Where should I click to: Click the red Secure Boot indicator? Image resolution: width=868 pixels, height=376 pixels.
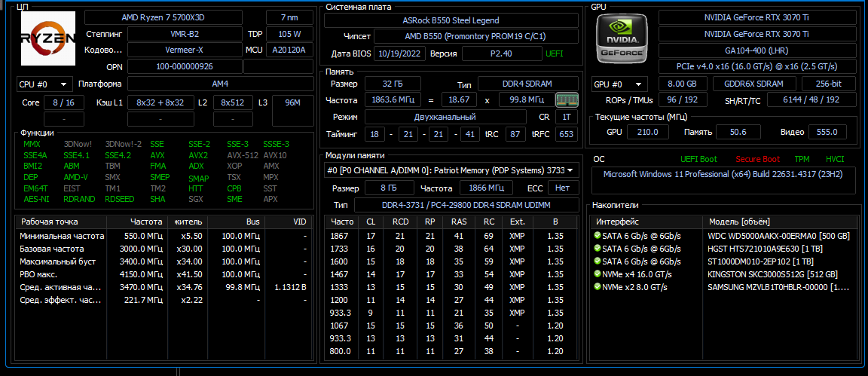759,159
